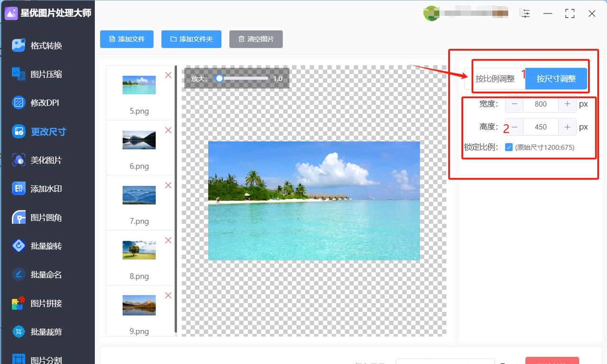Select the 8.png thumbnail
Image resolution: width=607 pixels, height=364 pixels.
(x=139, y=250)
